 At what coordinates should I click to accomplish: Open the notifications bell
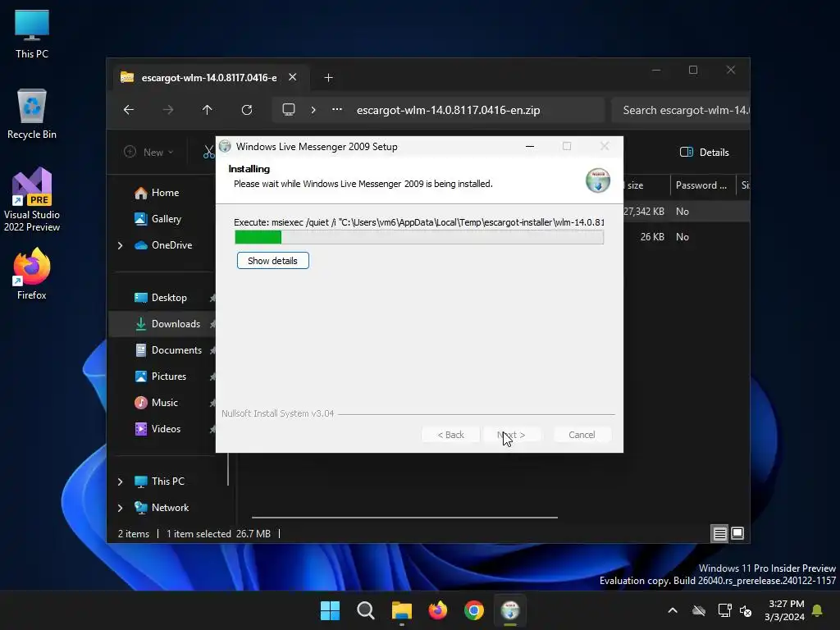[817, 610]
